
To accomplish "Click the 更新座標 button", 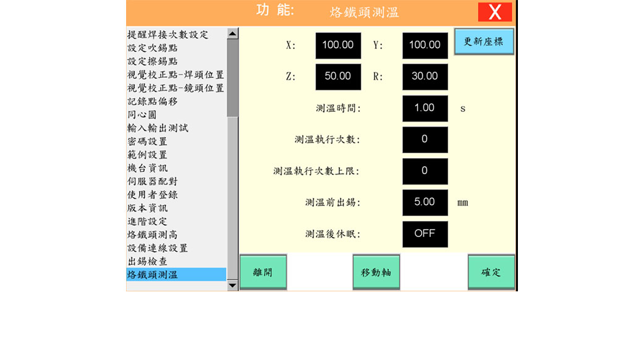I will tap(484, 41).
